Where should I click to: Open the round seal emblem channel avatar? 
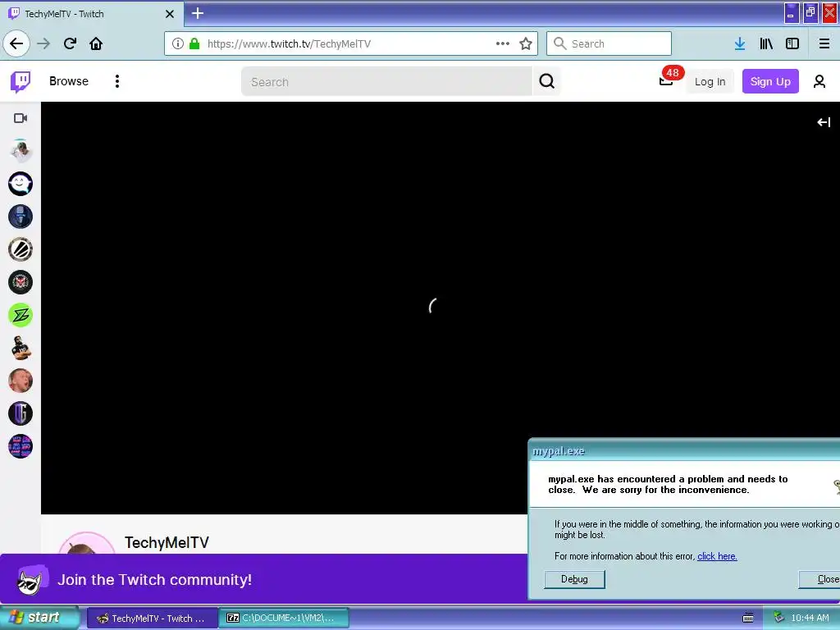21,282
